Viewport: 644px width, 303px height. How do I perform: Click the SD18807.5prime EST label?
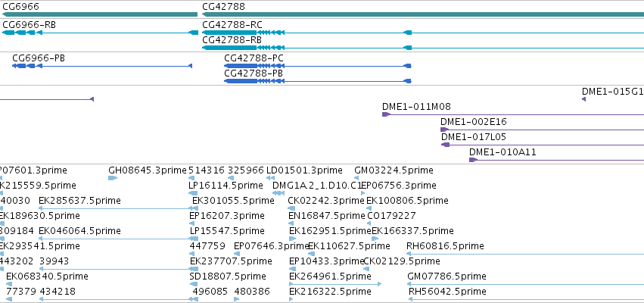coord(228,276)
